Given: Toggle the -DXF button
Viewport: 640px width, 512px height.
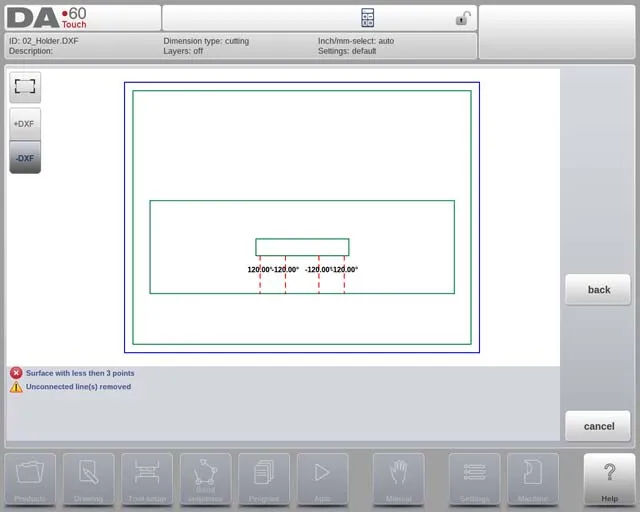Looking at the screenshot, I should 25,157.
